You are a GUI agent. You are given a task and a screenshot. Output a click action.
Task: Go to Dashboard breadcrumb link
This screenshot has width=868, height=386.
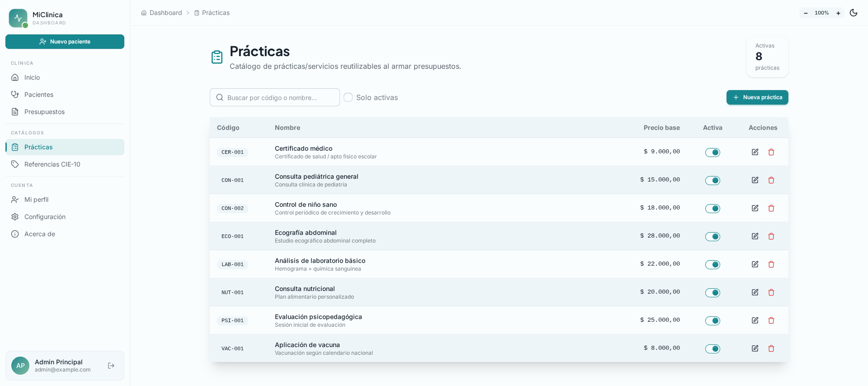point(161,13)
